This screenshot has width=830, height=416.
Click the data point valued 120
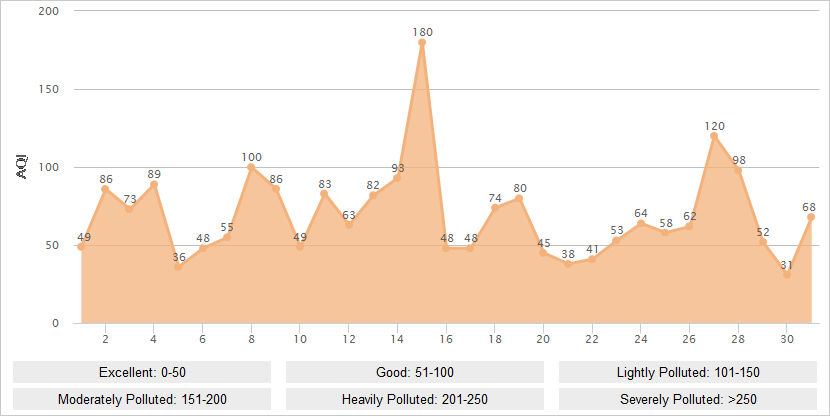coord(714,136)
